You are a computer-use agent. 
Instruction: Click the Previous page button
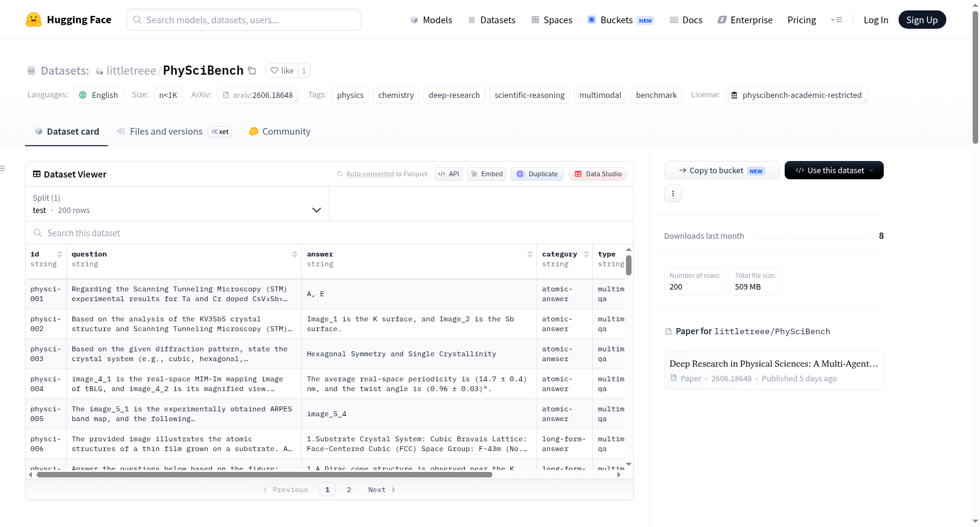[x=285, y=490]
